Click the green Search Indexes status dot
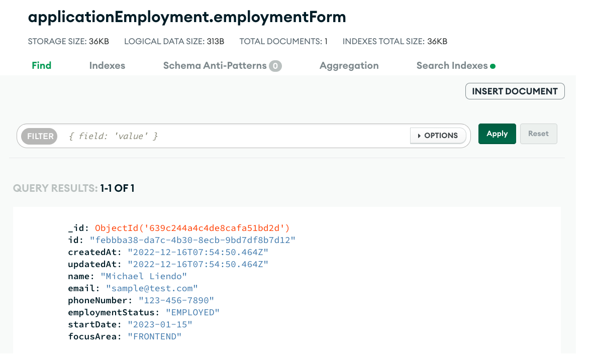The height and width of the screenshot is (364, 590). coord(493,66)
